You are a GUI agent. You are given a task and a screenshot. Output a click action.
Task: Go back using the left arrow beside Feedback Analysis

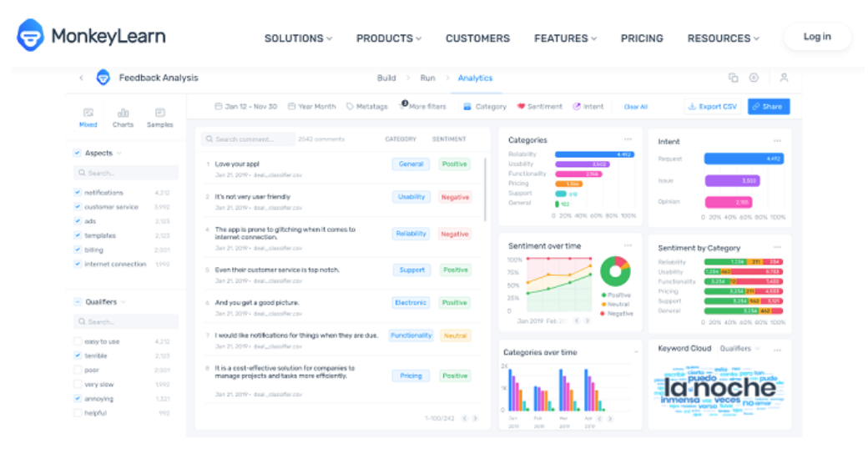click(x=82, y=78)
